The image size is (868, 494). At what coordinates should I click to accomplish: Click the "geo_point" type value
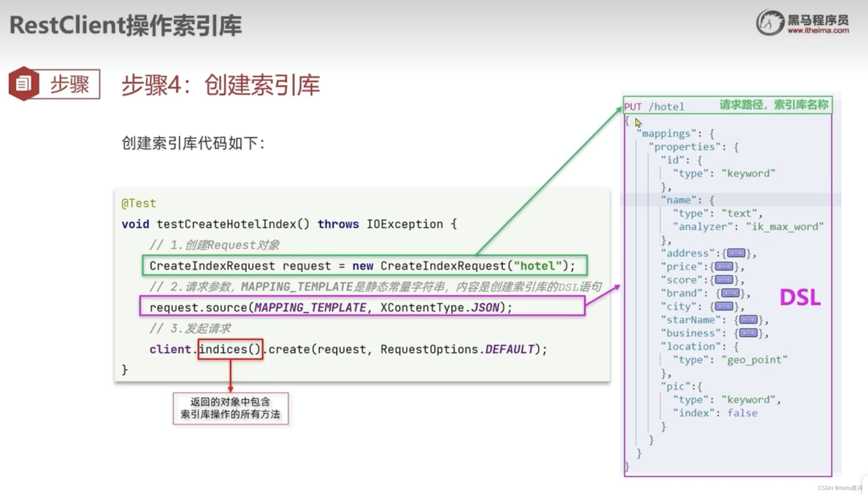point(754,360)
